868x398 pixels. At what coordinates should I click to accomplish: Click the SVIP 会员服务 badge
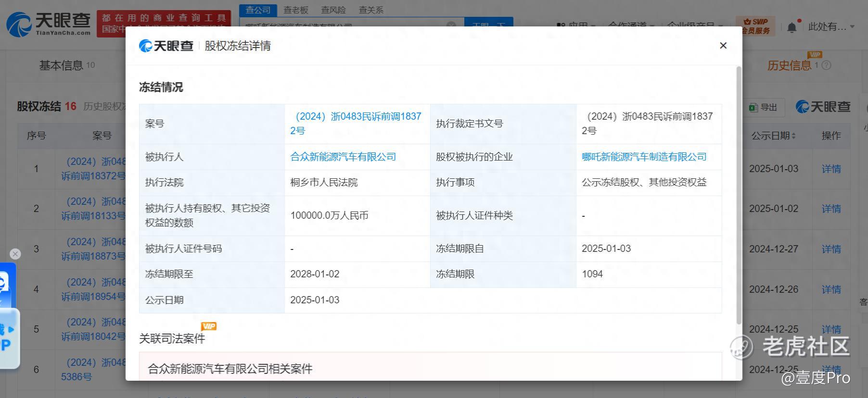pyautogui.click(x=755, y=26)
